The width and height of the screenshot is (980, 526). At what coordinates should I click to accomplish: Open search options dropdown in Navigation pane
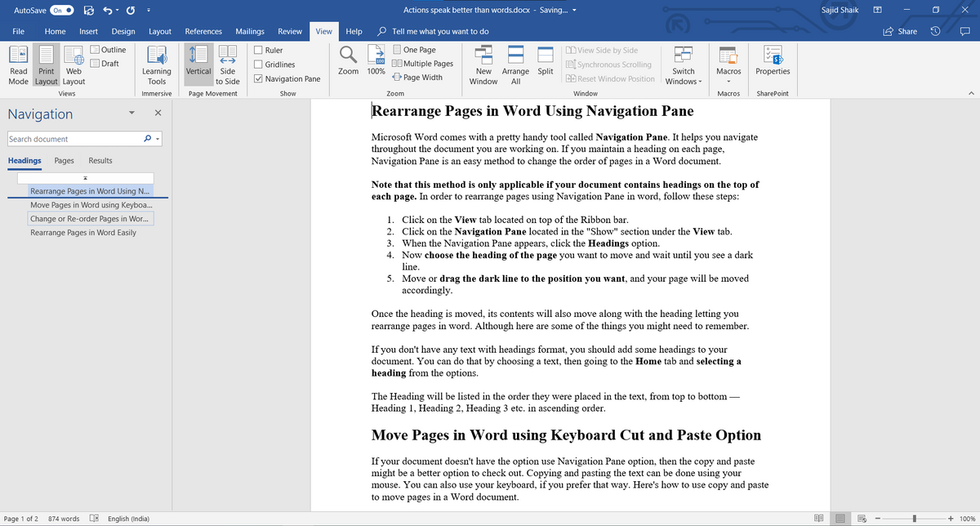pyautogui.click(x=158, y=140)
